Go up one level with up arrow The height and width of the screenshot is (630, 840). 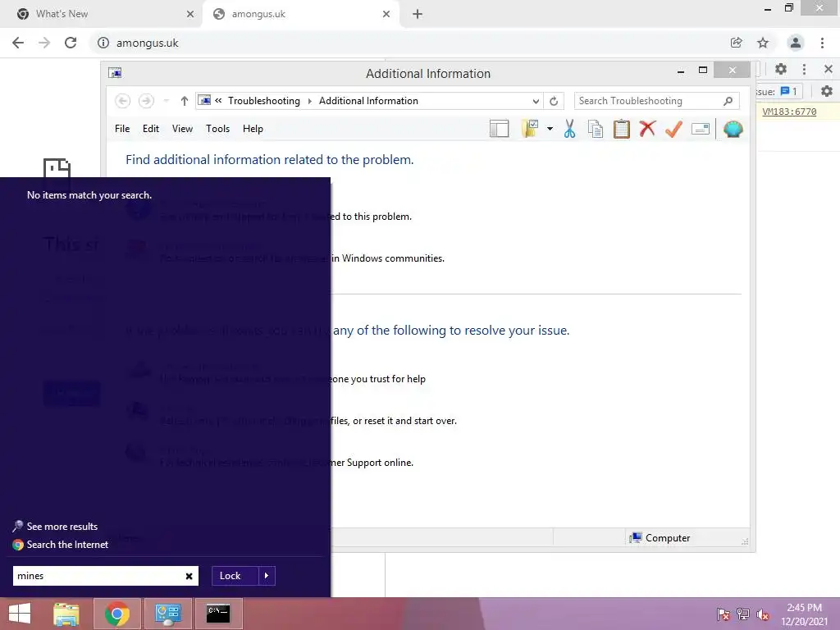click(x=185, y=101)
